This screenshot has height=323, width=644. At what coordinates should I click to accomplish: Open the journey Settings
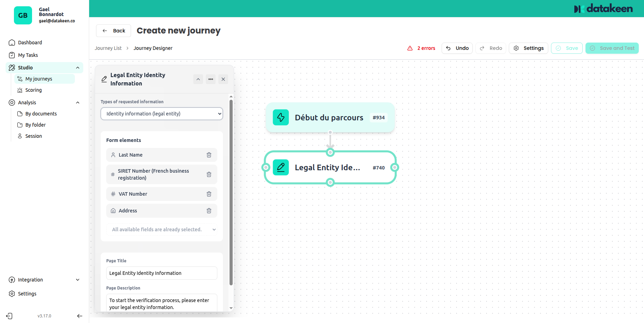(528, 48)
